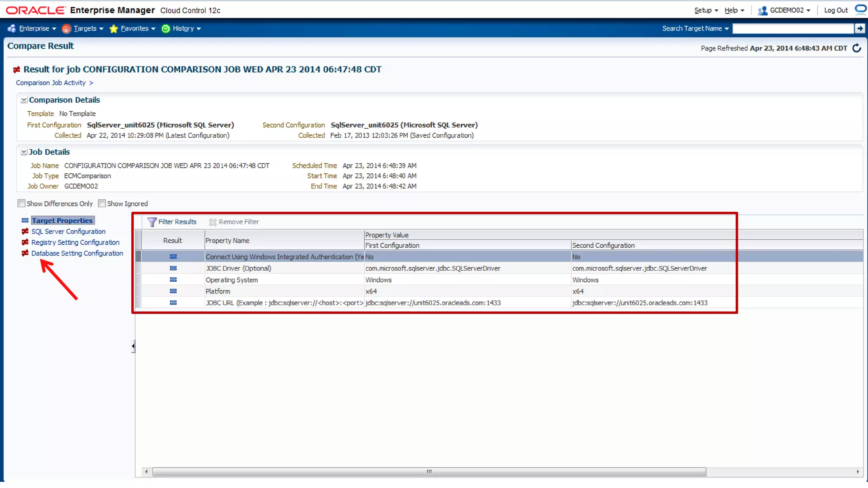Click the same-result icon in the JDBC Driver row

point(173,268)
